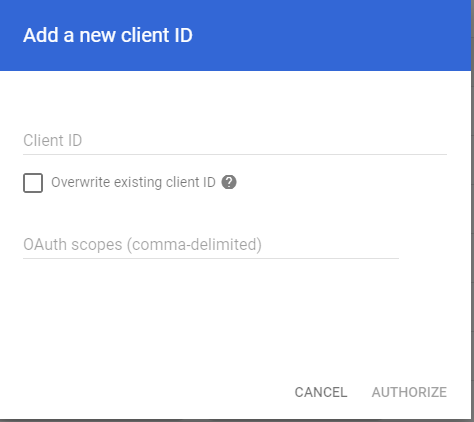The image size is (474, 422).
Task: Click the Overwrite existing client ID label
Action: pyautogui.click(x=133, y=182)
